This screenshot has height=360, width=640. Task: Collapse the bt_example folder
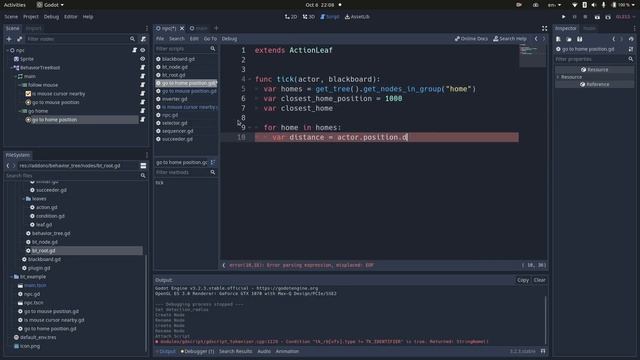(x=11, y=277)
